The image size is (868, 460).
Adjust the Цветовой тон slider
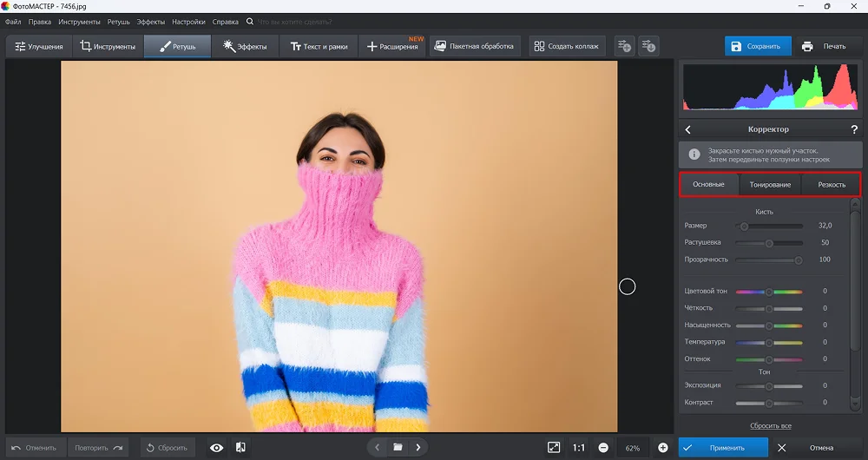click(769, 292)
